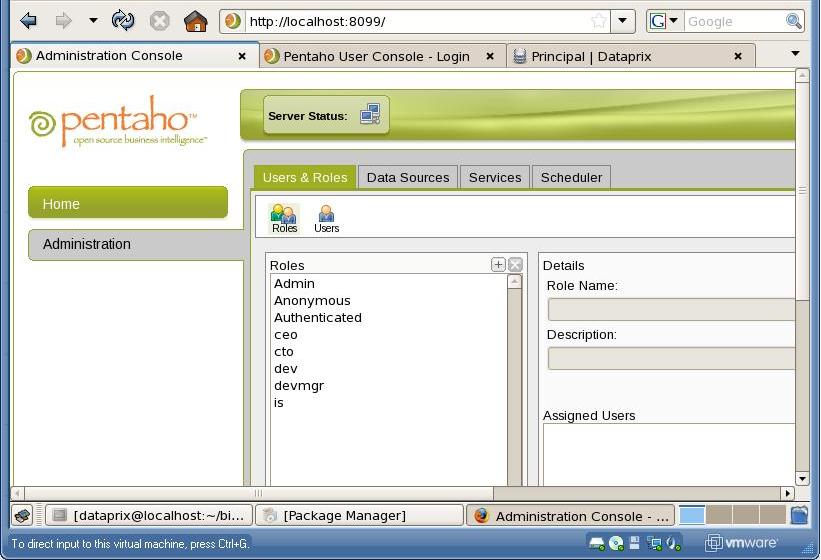Switch to the Users view icon
821x560 pixels.
tap(326, 219)
